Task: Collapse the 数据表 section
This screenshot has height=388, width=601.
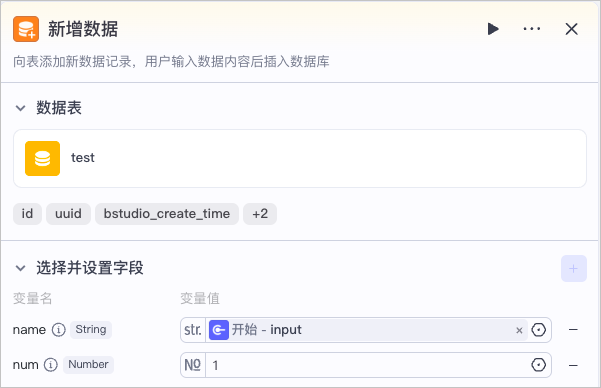Action: (x=20, y=108)
